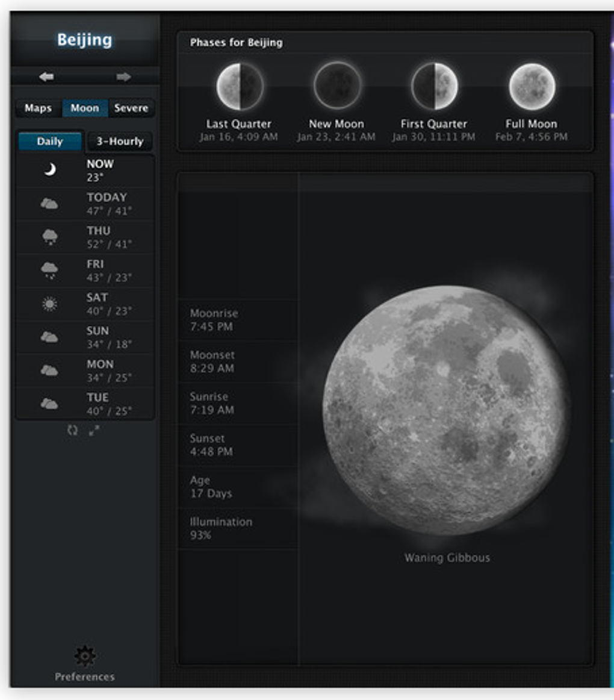Screen dimensions: 614x700
Task: Switch to the 3-Hourly forecast view
Action: coord(120,142)
